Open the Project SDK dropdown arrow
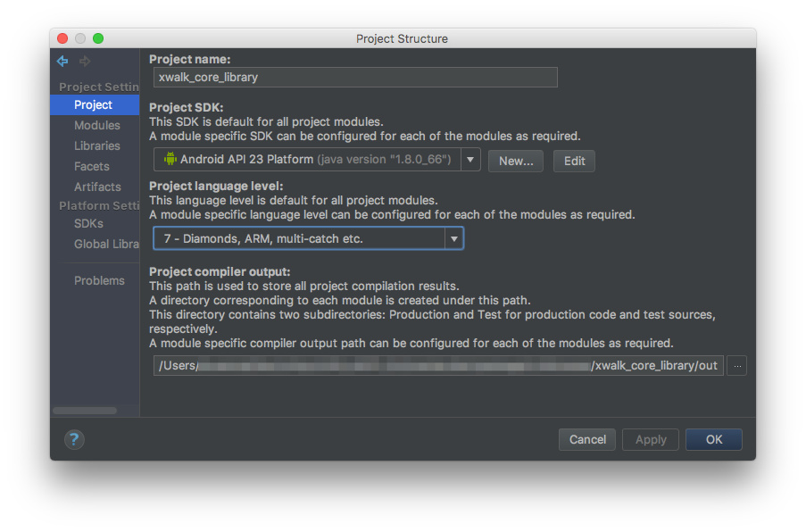806x532 pixels. pos(470,160)
